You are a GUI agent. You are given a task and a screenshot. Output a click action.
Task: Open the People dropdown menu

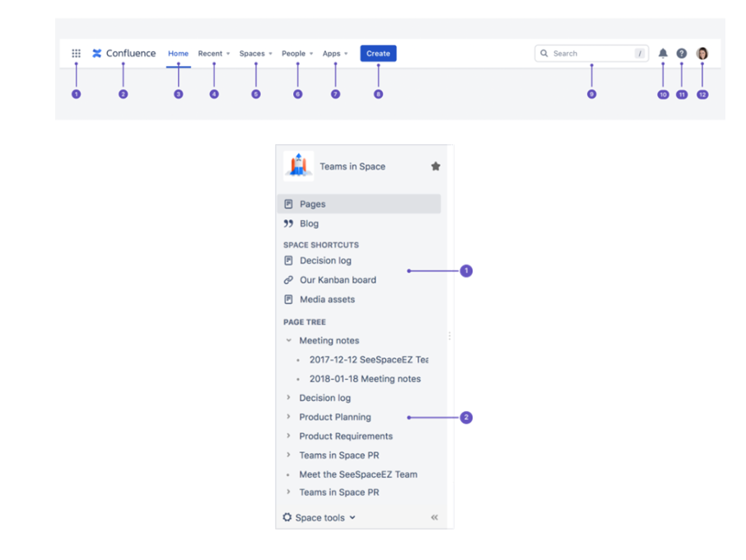297,54
